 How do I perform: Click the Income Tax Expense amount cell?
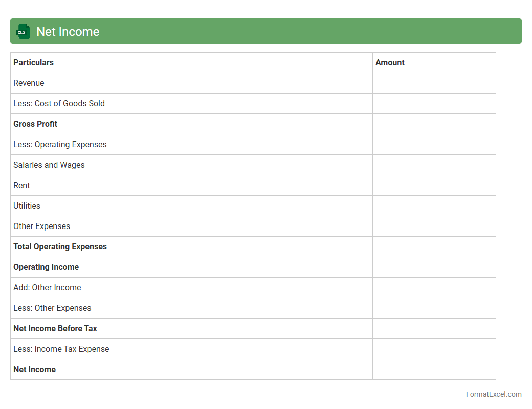434,349
